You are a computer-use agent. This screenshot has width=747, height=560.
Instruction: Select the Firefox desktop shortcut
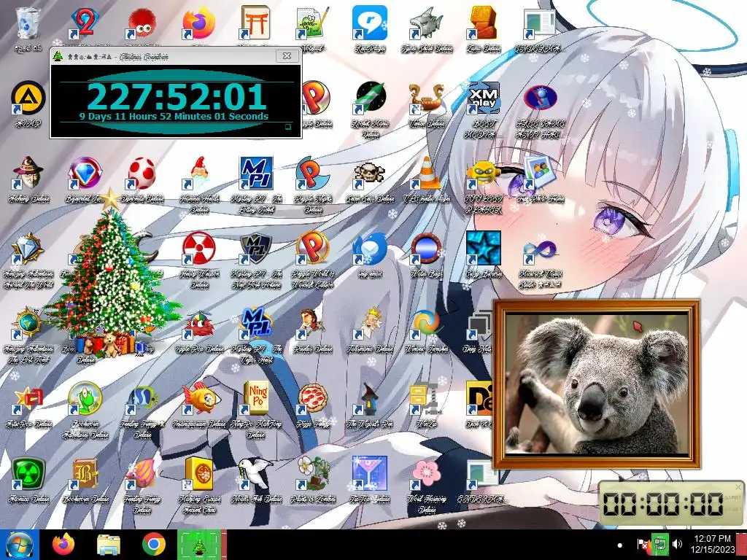198,23
